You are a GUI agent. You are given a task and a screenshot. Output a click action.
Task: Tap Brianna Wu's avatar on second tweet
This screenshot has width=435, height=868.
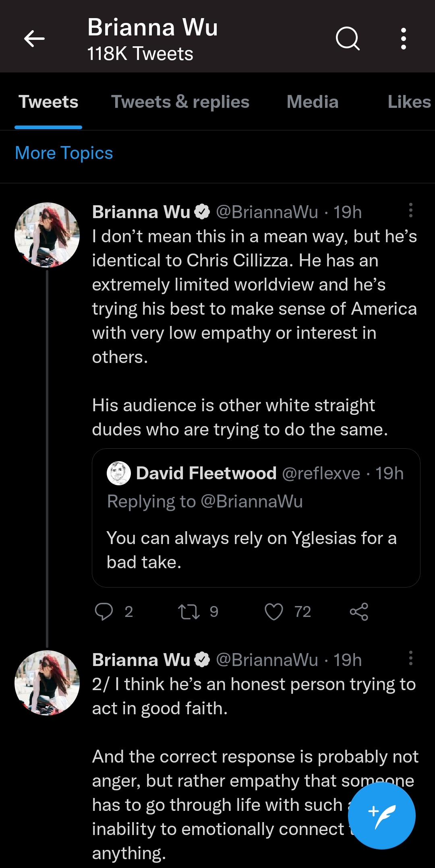[x=47, y=683]
